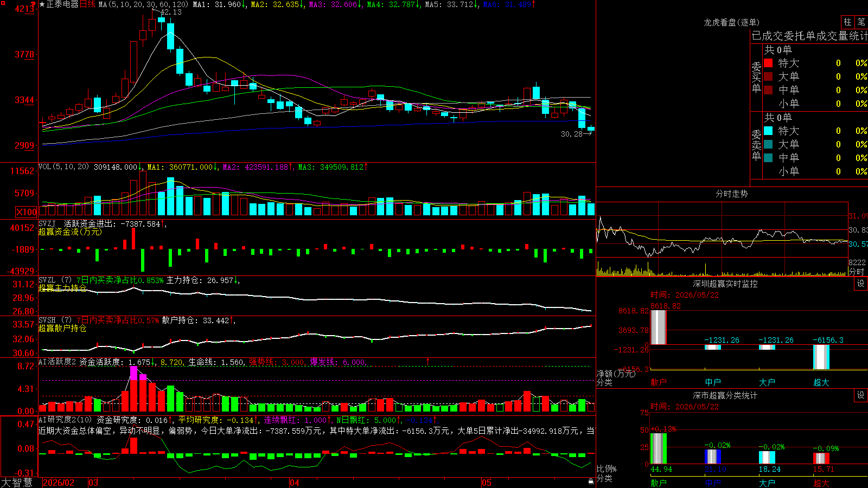
Task: Click the -6156.3 超大 bar in 深圳超赢实时监控
Action: [x=821, y=357]
